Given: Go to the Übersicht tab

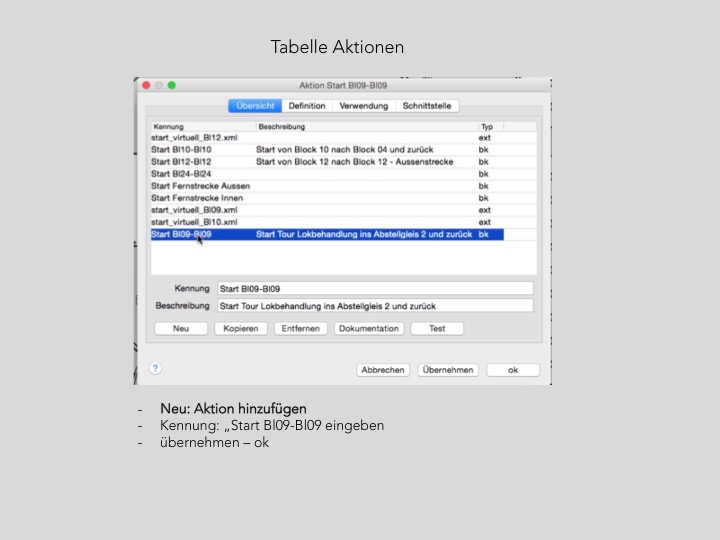Looking at the screenshot, I should (x=255, y=106).
